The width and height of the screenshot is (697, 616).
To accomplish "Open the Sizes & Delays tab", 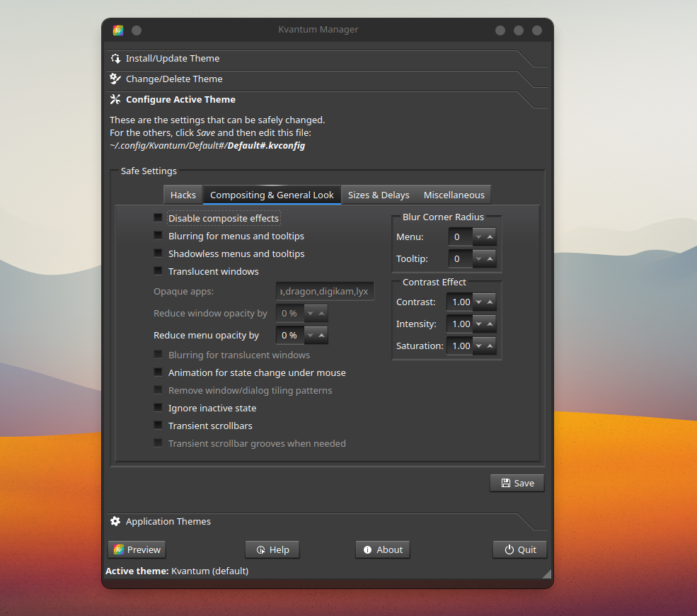I will [379, 195].
